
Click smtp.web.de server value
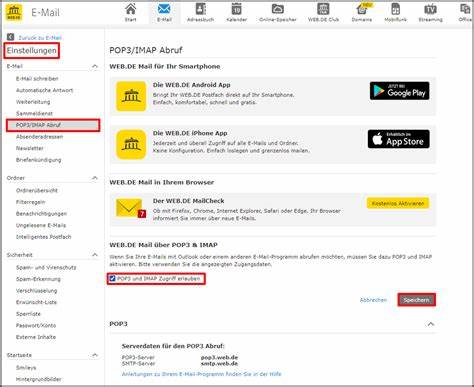coord(219,363)
